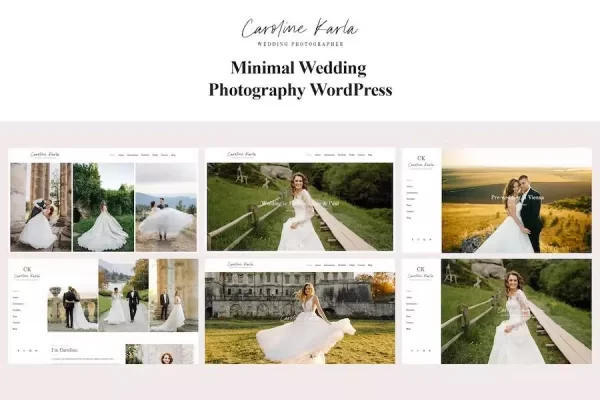Open the bride twirling before castle image
600x400 pixels.
coord(300,318)
